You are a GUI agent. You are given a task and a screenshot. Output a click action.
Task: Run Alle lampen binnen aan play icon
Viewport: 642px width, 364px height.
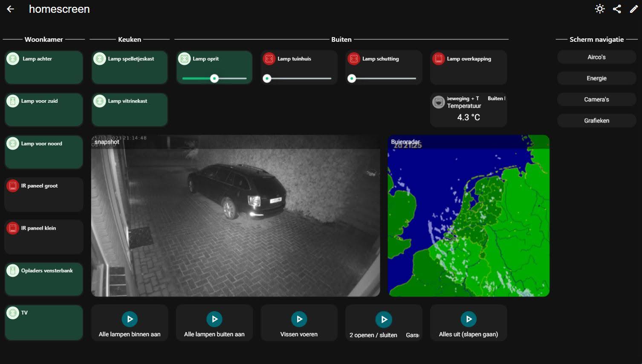coord(130,319)
